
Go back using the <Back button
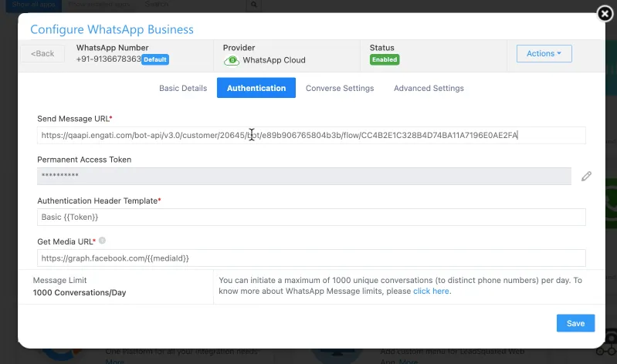42,53
